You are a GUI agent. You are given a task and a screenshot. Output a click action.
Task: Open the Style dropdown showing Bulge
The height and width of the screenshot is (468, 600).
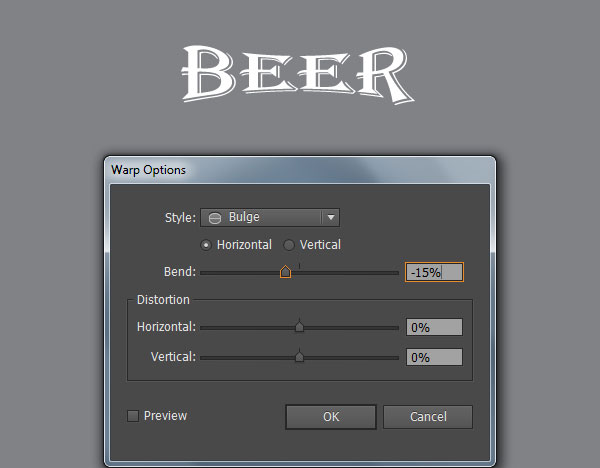click(x=270, y=217)
